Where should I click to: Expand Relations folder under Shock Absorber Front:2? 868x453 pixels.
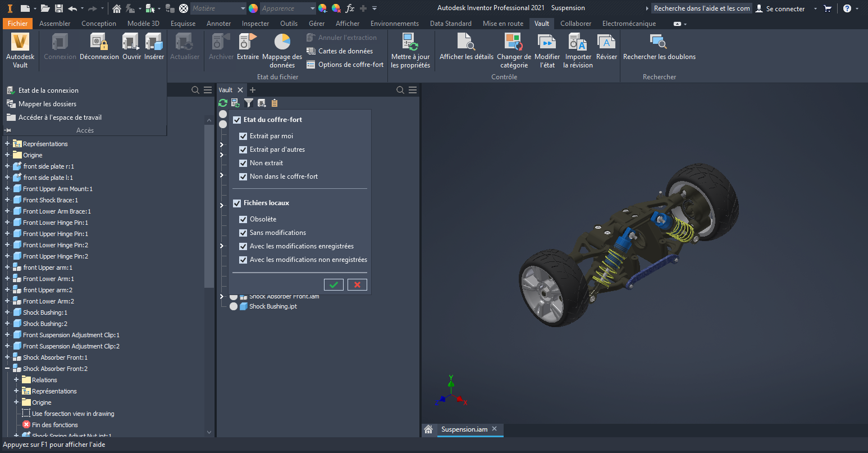[16, 380]
